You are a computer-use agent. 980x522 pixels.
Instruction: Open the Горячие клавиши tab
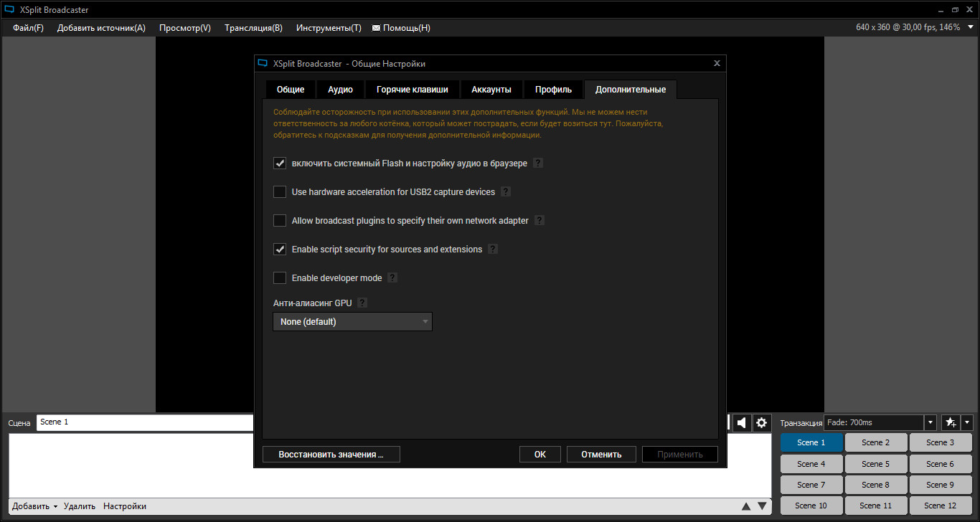[x=413, y=90]
